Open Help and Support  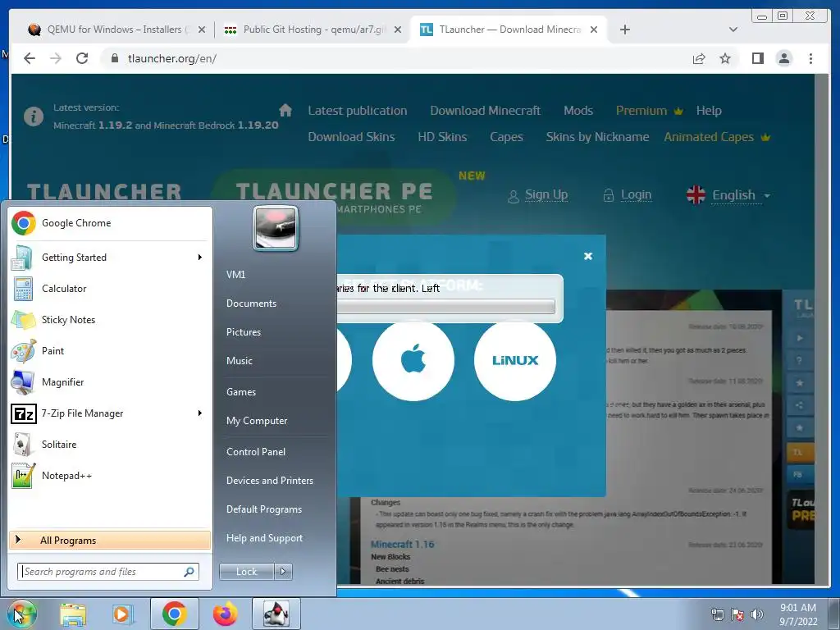click(x=264, y=538)
